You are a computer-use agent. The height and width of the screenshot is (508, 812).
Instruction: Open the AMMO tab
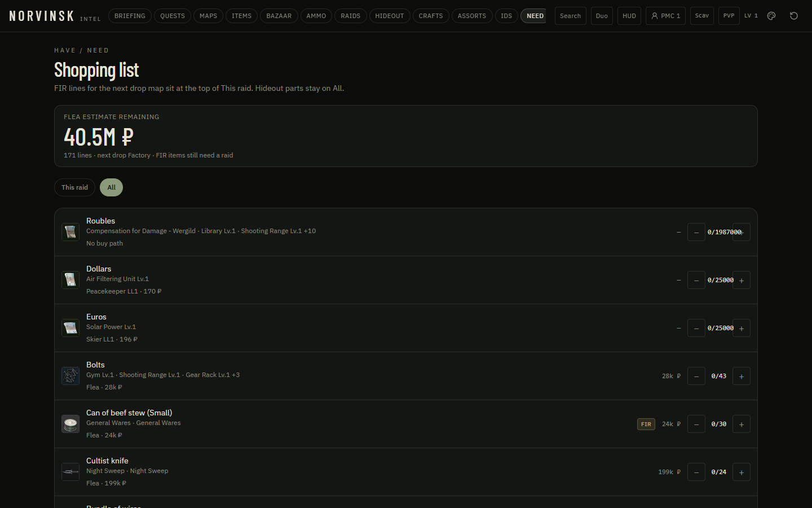tap(316, 16)
